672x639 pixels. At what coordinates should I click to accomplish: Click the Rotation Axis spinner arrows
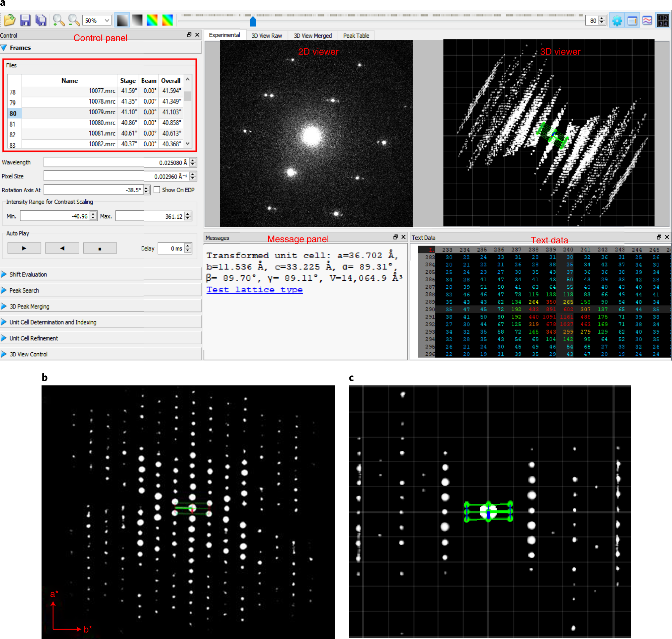[x=146, y=190]
